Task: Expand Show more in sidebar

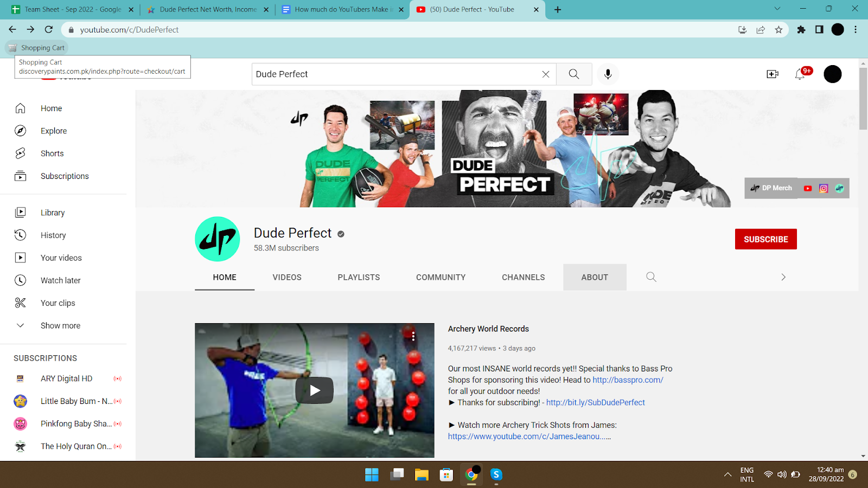Action: click(x=60, y=326)
